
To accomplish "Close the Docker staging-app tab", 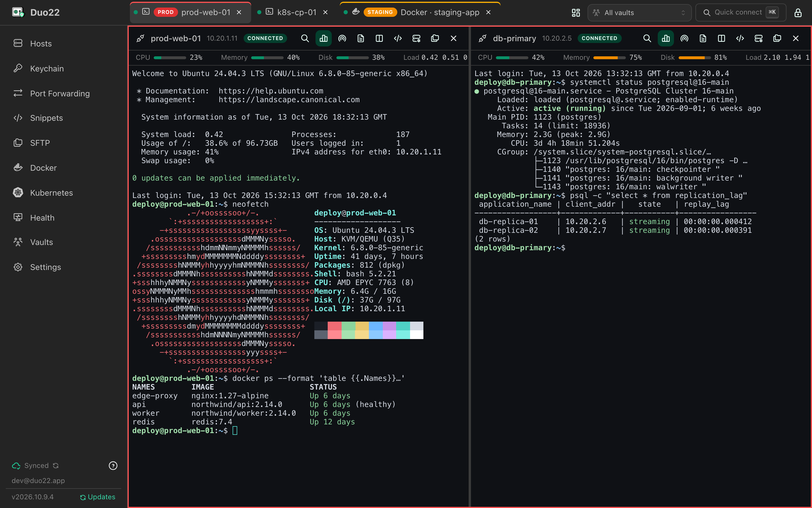I will coord(488,12).
